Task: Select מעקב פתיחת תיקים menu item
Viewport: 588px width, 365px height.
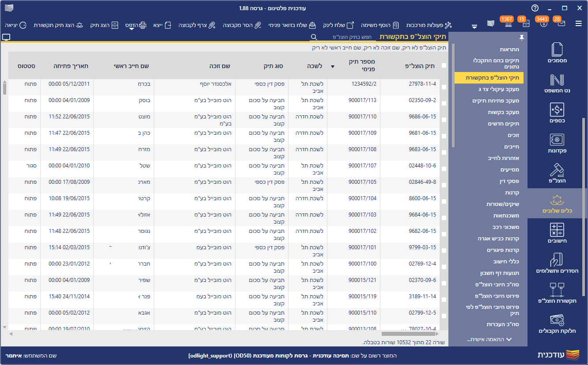Action: [496, 101]
